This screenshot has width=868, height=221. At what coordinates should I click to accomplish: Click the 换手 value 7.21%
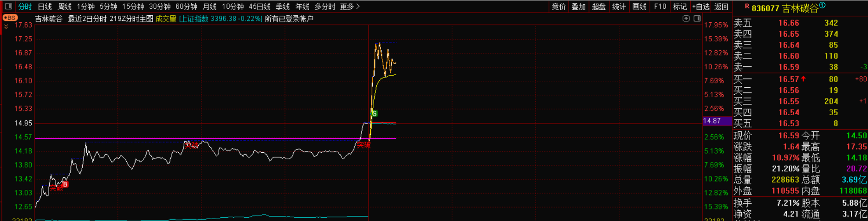(788, 203)
